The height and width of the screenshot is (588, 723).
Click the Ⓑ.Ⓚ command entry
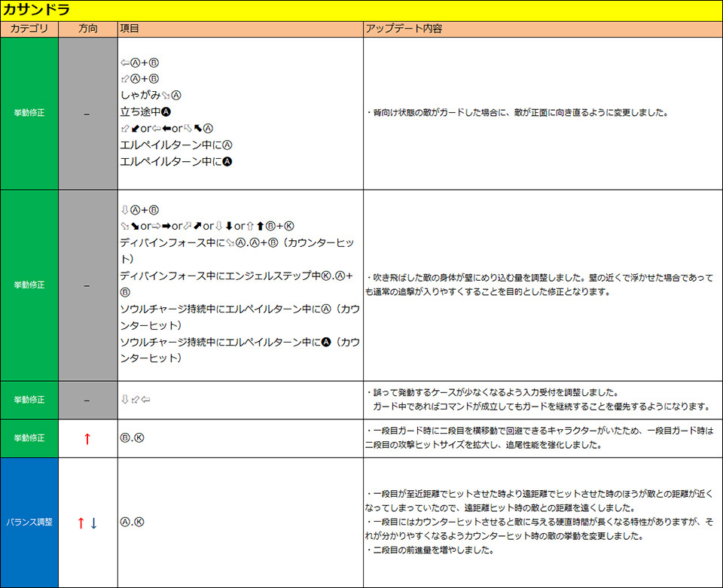tap(133, 438)
